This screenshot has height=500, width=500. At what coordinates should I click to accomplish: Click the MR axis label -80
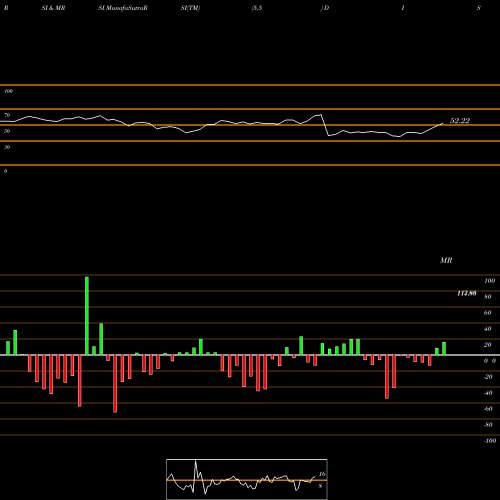click(x=488, y=425)
